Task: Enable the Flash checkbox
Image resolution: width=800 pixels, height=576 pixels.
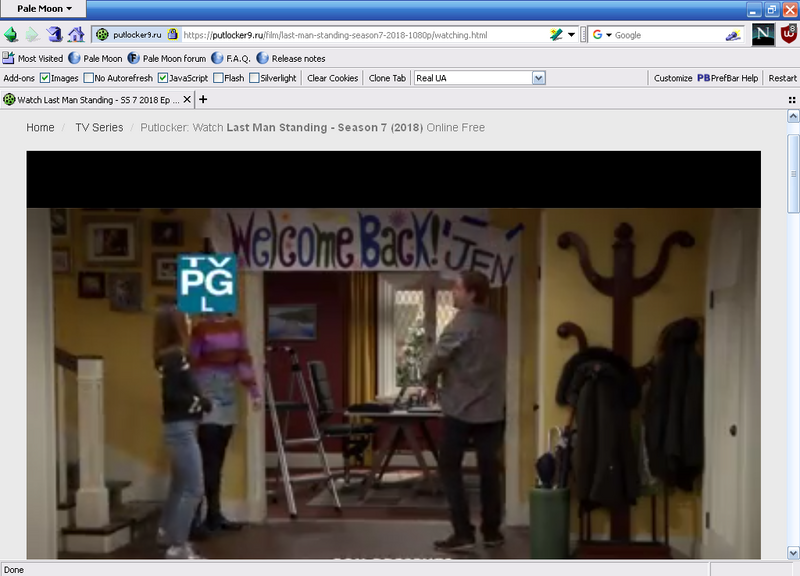Action: point(218,78)
